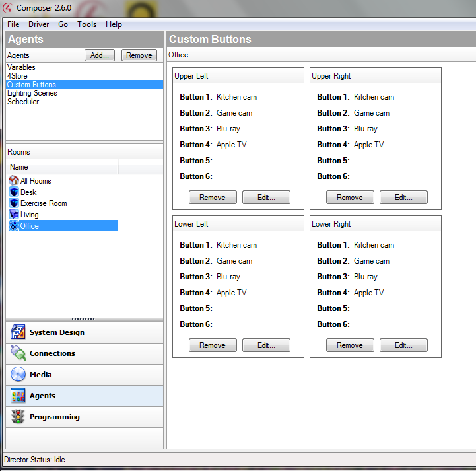Click the Living room icon
The height and width of the screenshot is (471, 476).
(x=14, y=215)
